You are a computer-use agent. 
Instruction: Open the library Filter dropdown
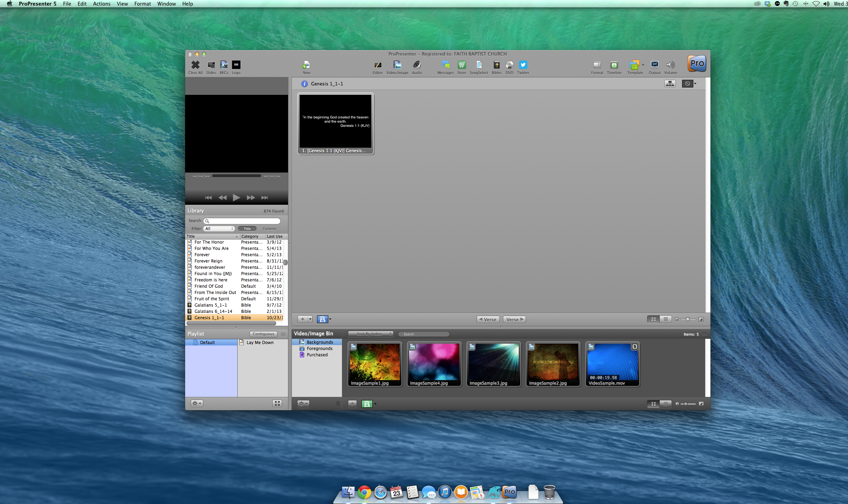[x=219, y=229]
